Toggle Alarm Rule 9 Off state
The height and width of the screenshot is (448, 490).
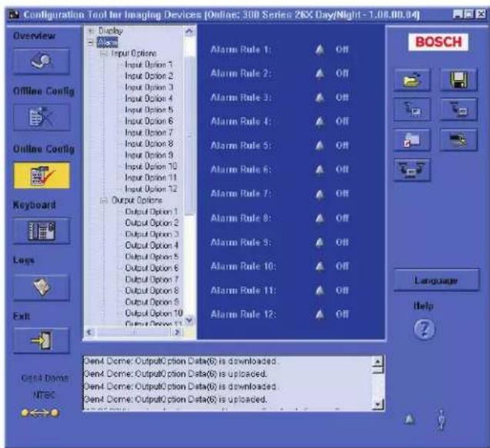coord(342,242)
